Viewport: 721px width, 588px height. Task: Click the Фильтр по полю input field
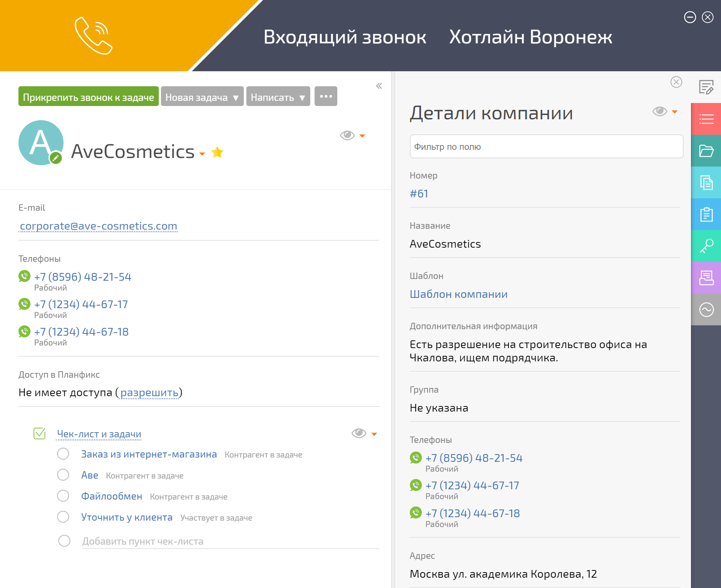(546, 146)
